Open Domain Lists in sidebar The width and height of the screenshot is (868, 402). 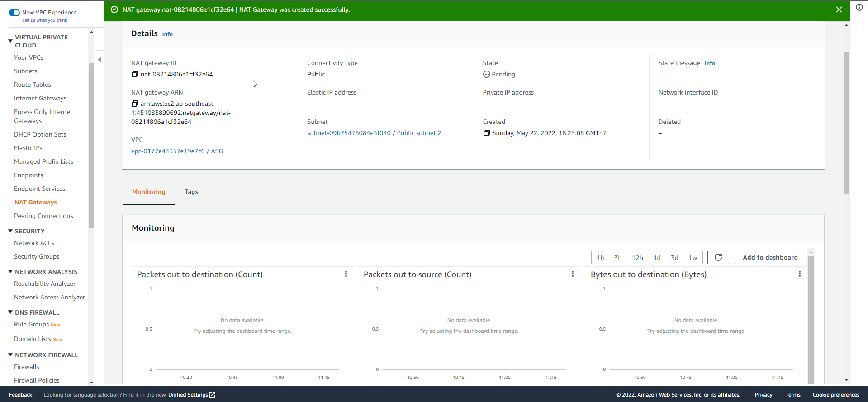point(32,339)
